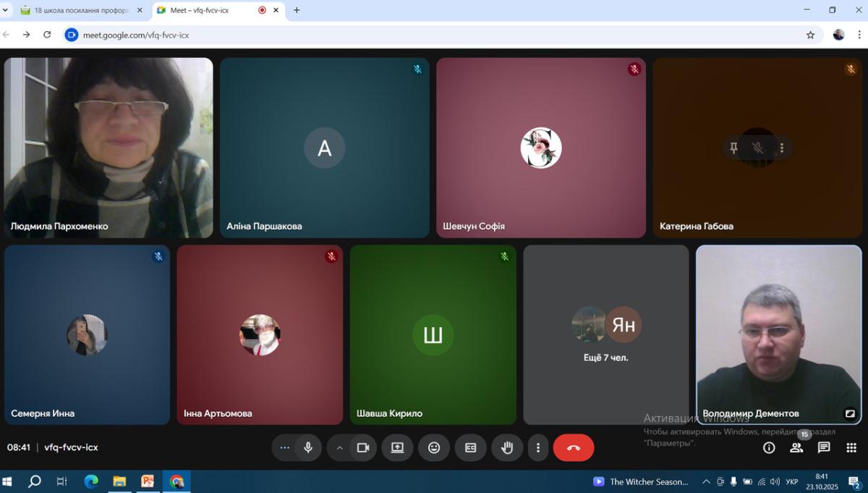868x493 pixels.
Task: Start screen sharing with Present now
Action: tap(397, 448)
